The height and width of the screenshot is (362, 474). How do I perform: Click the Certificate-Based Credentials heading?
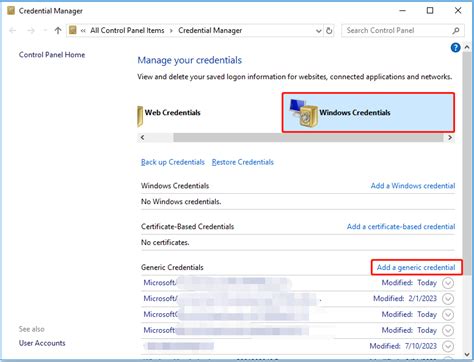click(187, 227)
